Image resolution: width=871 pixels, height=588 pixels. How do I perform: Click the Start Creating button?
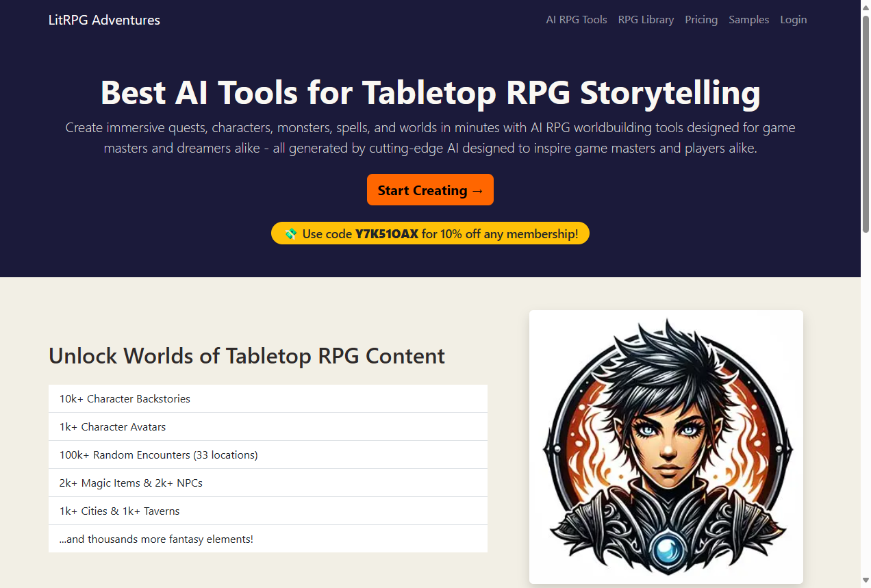pyautogui.click(x=430, y=190)
